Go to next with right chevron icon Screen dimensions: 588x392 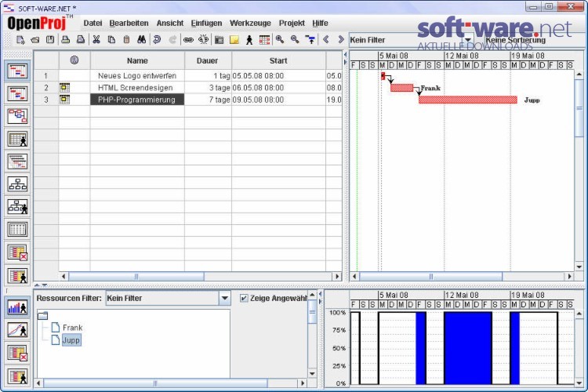tap(341, 39)
